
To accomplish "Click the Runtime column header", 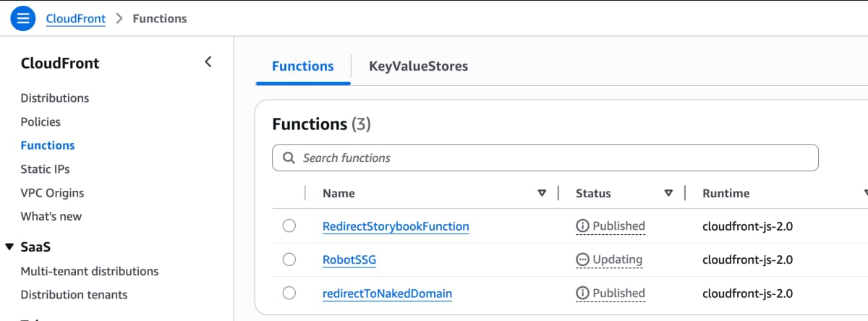I will click(726, 193).
